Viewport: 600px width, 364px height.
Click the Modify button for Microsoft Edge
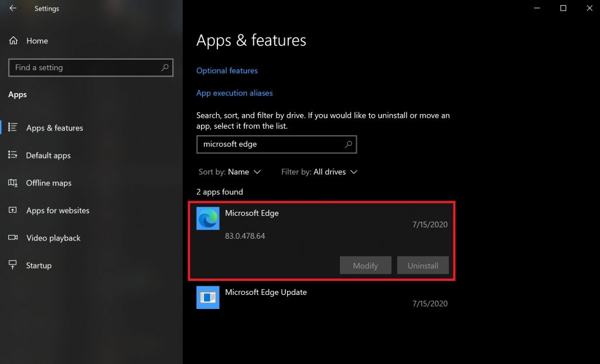click(365, 265)
